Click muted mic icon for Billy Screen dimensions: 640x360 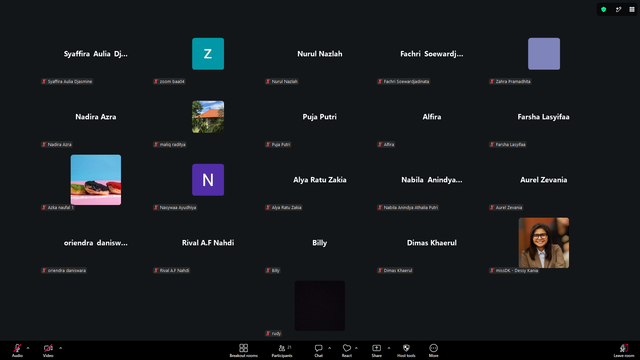[x=268, y=271]
